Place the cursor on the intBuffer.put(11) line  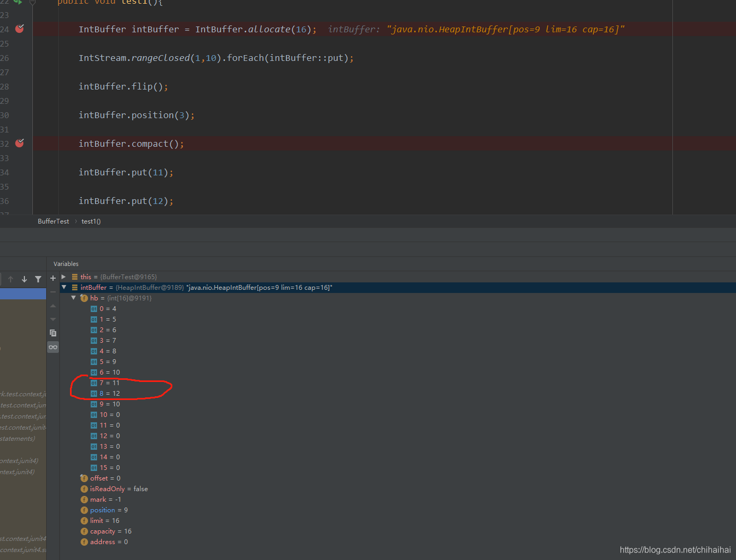pos(126,172)
